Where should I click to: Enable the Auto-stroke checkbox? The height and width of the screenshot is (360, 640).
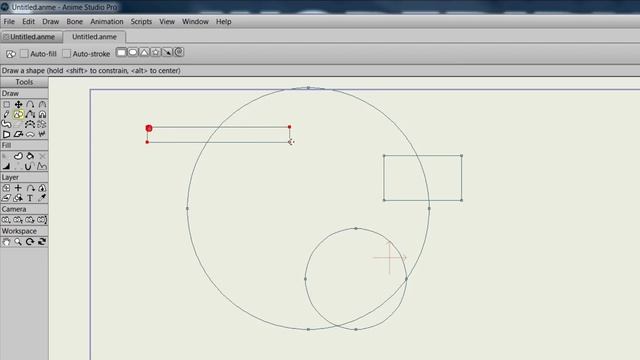pyautogui.click(x=67, y=53)
